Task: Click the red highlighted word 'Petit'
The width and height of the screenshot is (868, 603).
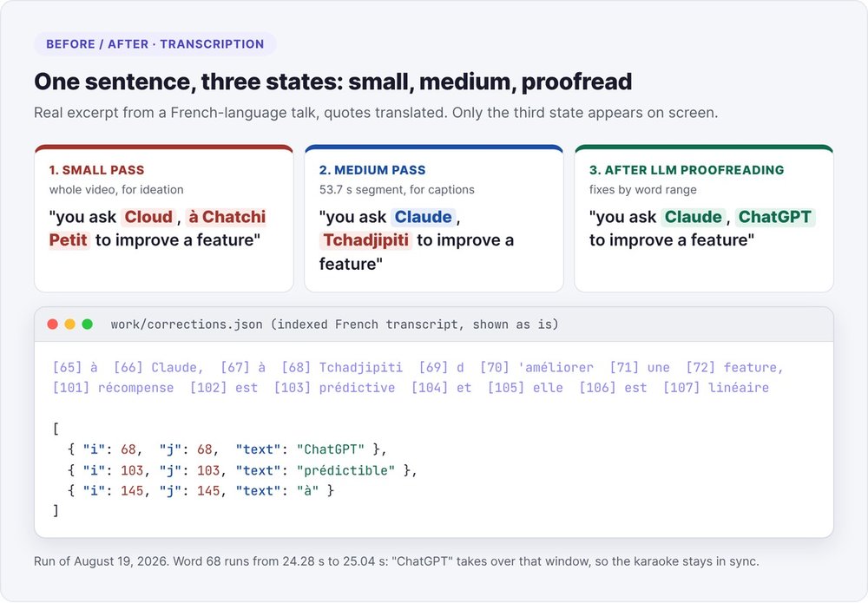Action: coord(69,240)
